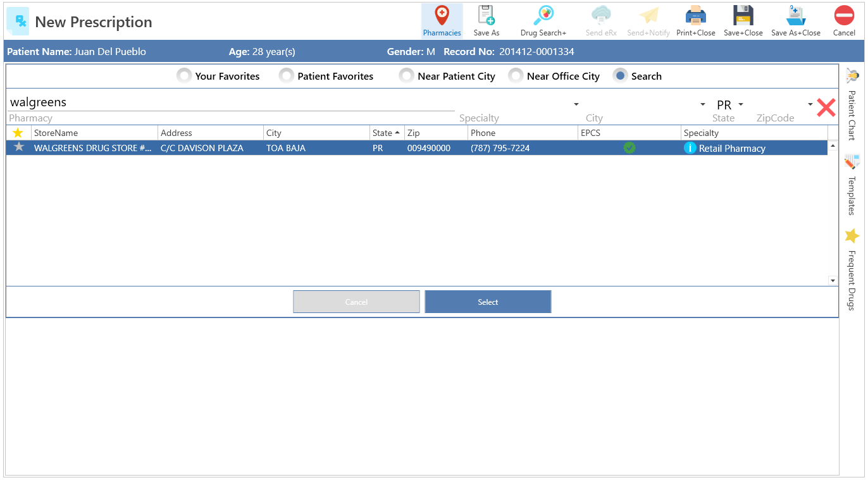Open the Specialty dropdown arrow

(576, 104)
